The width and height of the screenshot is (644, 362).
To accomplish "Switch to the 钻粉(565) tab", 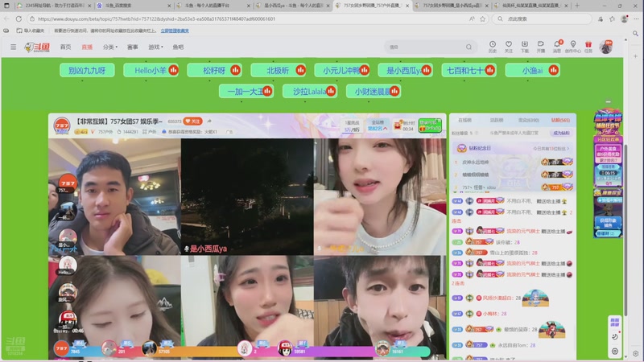I will coord(560,120).
